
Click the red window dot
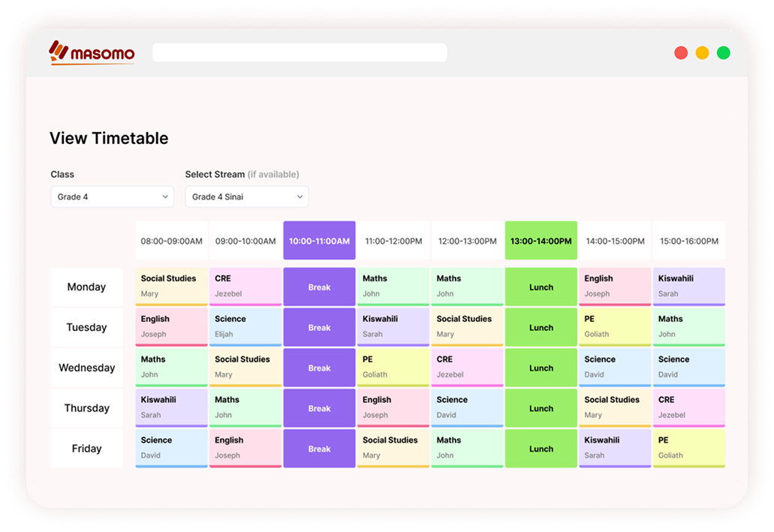(x=681, y=53)
